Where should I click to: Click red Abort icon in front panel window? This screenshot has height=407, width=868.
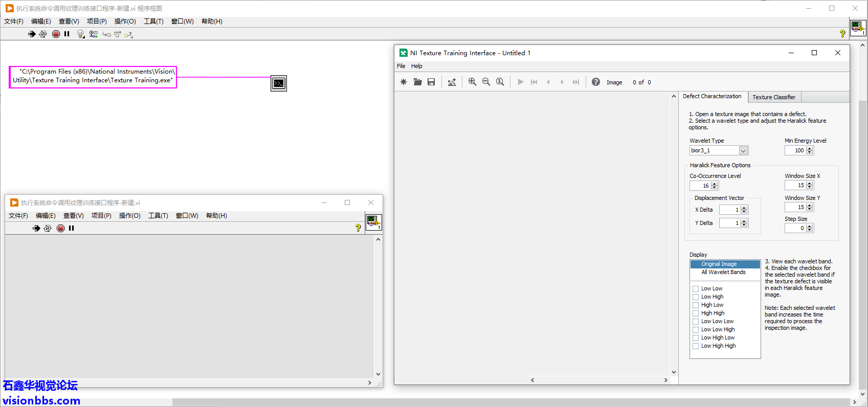60,228
